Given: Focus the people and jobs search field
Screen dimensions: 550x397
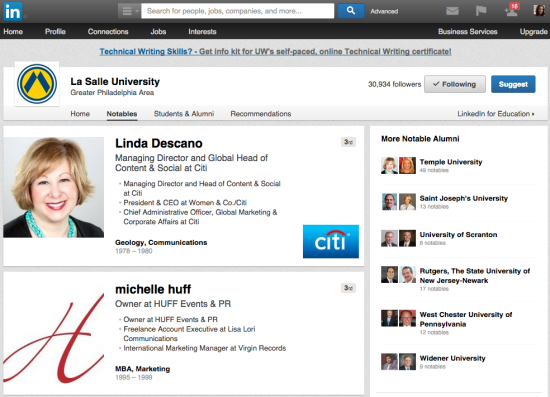Looking at the screenshot, I should 237,11.
